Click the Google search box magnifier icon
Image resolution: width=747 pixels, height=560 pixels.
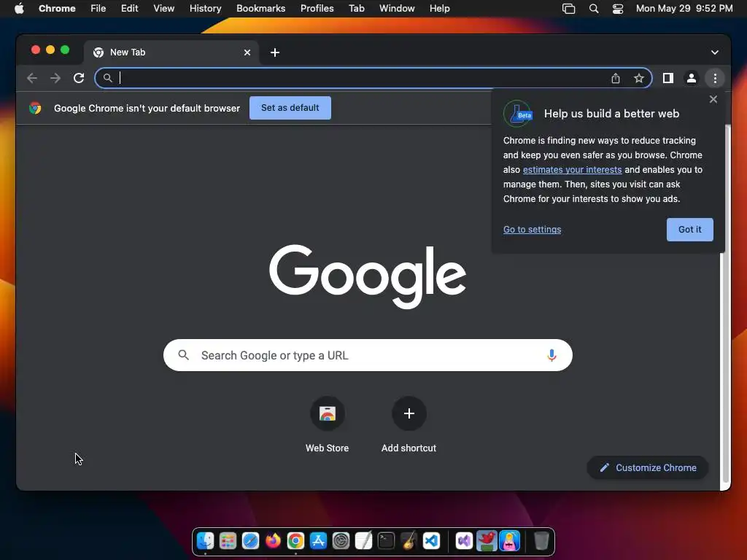tap(183, 355)
